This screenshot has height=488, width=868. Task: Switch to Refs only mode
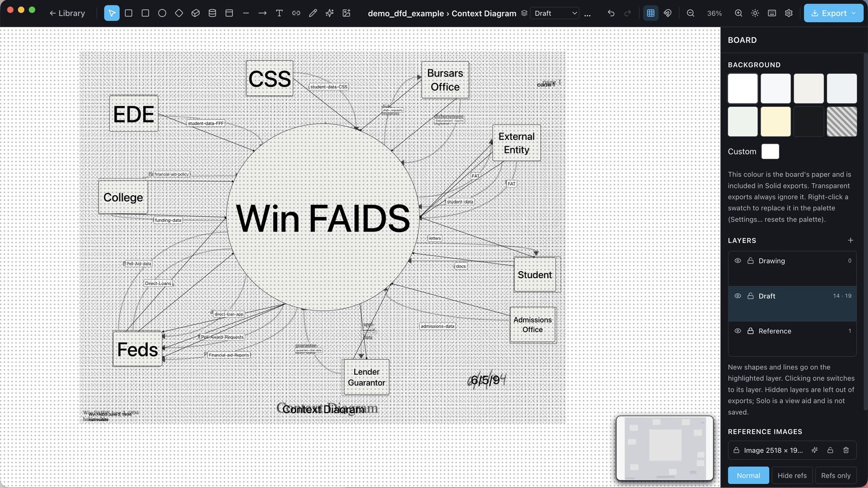[835, 476]
